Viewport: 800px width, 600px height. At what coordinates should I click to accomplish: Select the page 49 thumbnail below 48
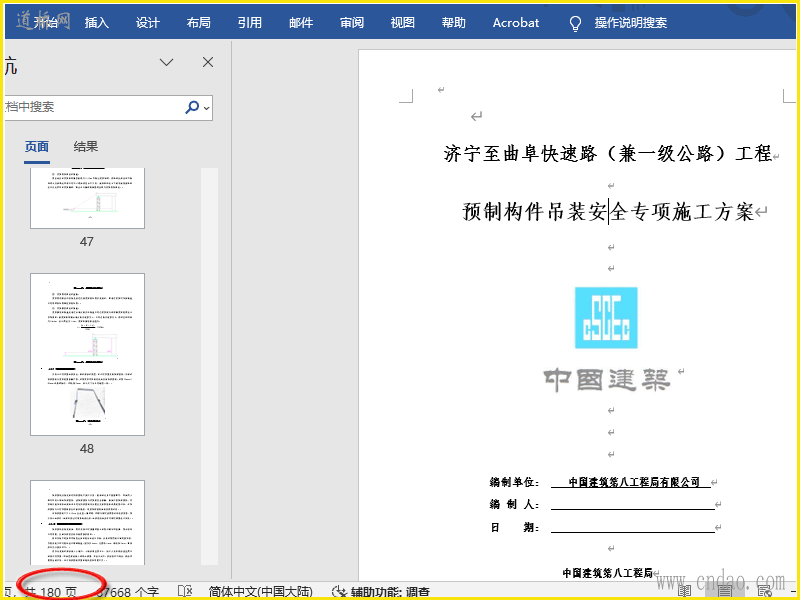pos(87,522)
